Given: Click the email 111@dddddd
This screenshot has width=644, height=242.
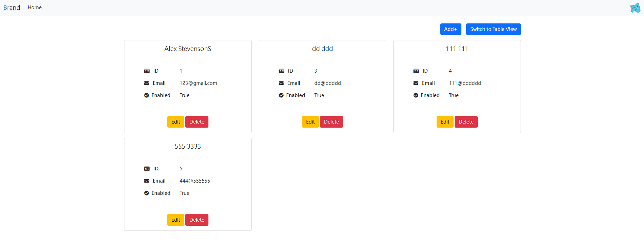Looking at the screenshot, I should [x=465, y=83].
